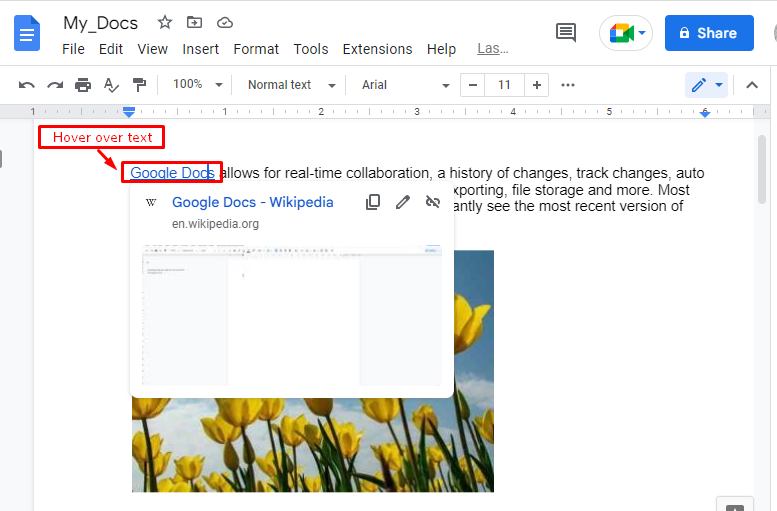The width and height of the screenshot is (777, 511).
Task: Open the Help menu
Action: coord(441,49)
